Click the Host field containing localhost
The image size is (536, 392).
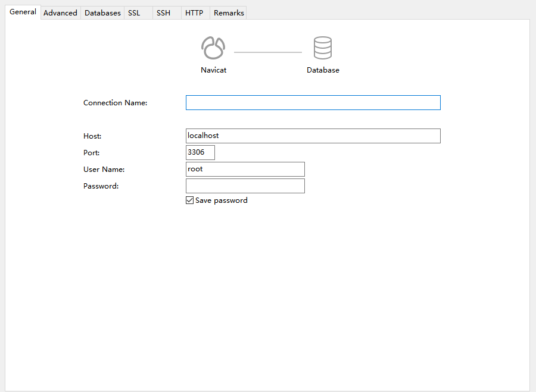point(313,136)
